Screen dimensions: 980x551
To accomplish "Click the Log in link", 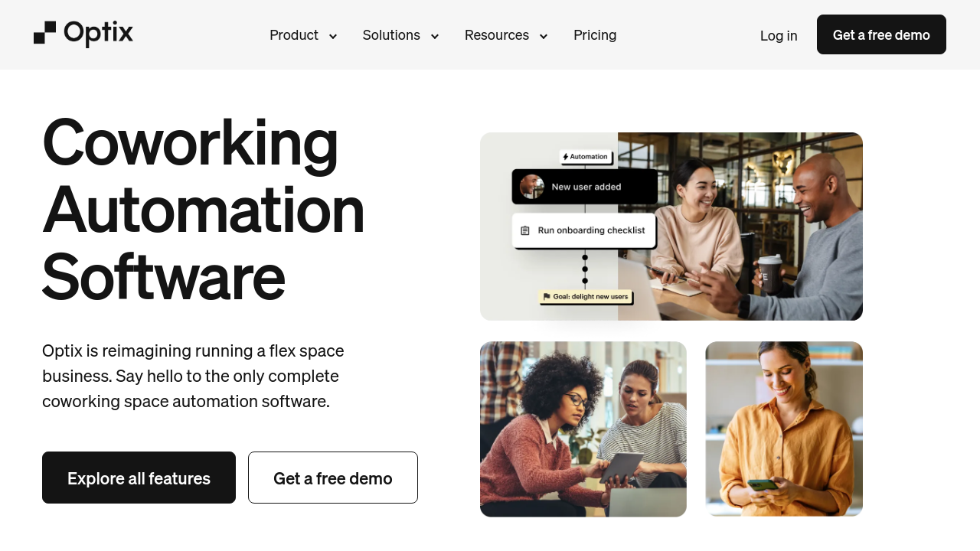I will 779,35.
